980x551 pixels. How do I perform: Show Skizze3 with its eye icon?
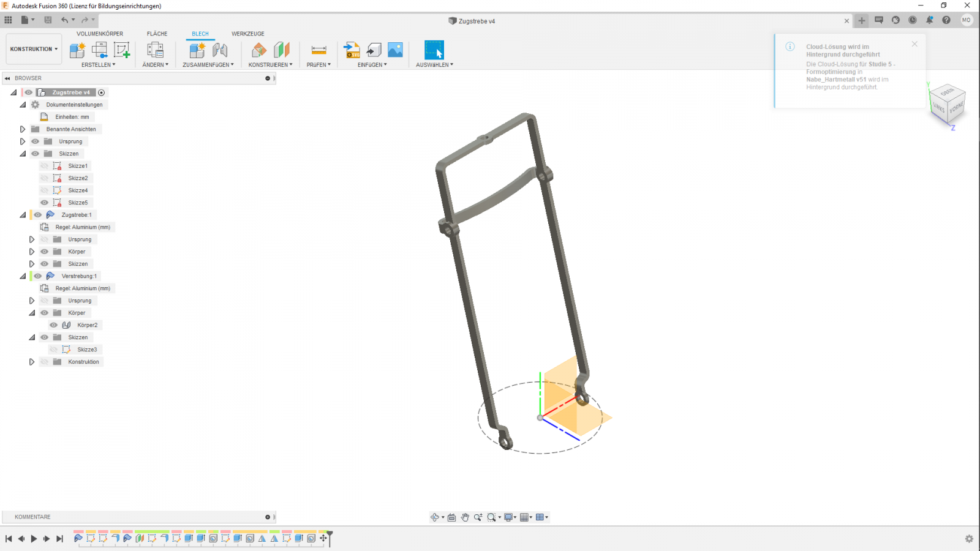pos(54,350)
